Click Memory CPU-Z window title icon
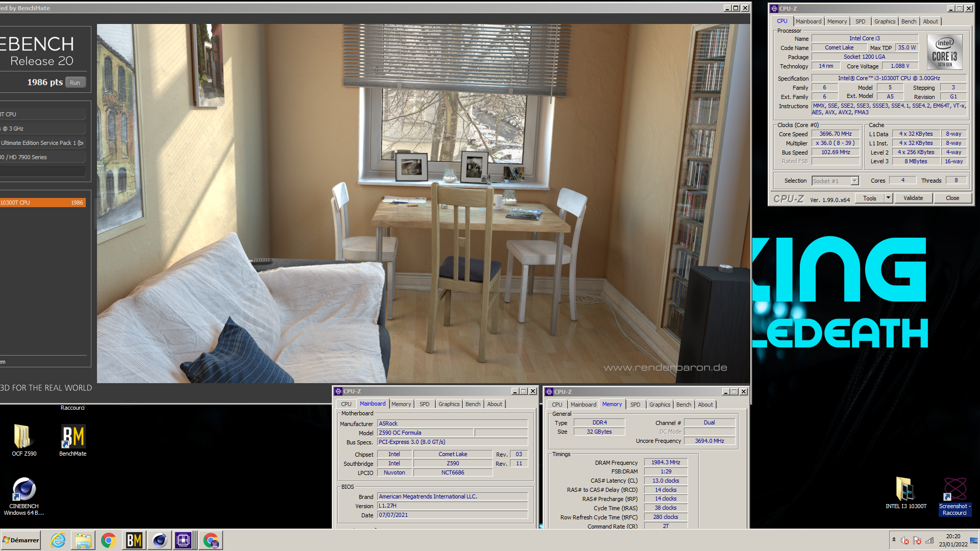Image resolution: width=980 pixels, height=551 pixels. [x=549, y=392]
